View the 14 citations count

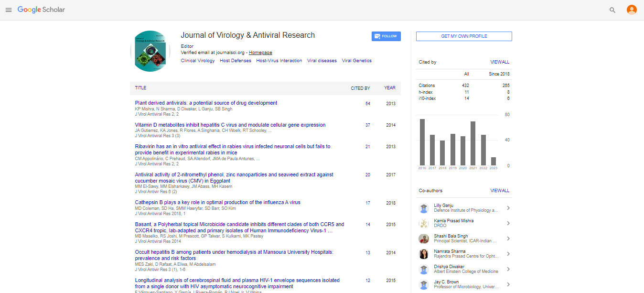pyautogui.click(x=368, y=225)
